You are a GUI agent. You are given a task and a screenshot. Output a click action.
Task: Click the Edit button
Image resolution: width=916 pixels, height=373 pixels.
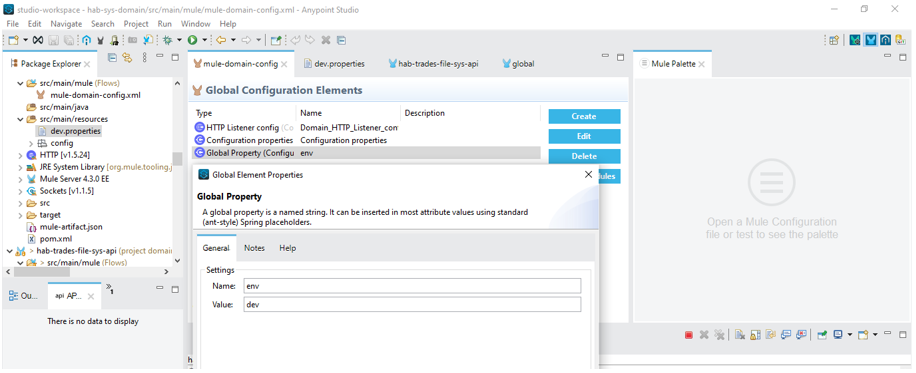[584, 136]
